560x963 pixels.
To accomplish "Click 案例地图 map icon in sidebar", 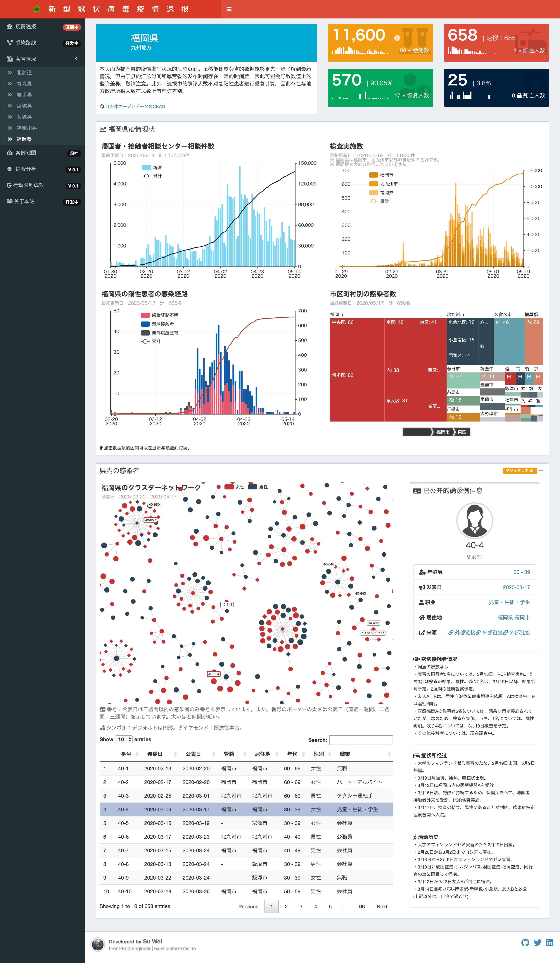I will point(10,153).
